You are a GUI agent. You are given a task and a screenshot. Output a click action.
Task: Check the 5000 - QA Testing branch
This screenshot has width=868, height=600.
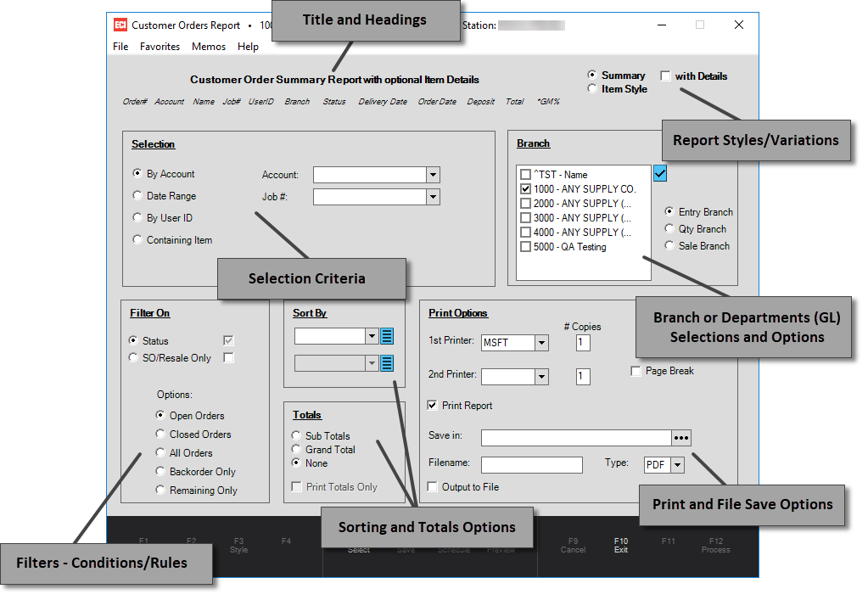pos(525,247)
